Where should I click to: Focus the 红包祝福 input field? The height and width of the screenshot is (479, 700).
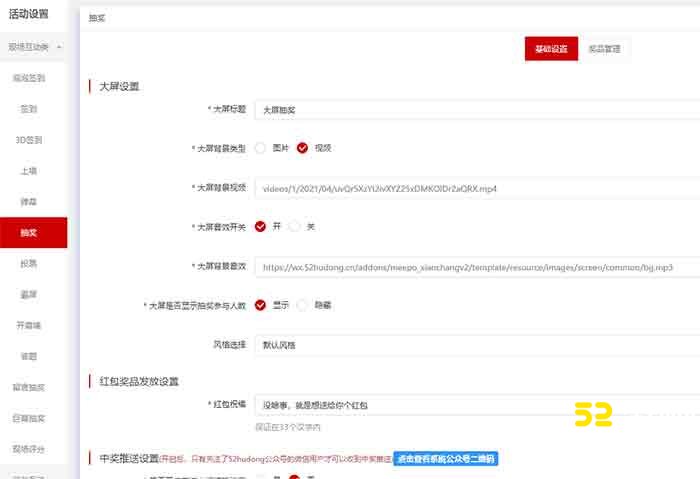(477, 405)
